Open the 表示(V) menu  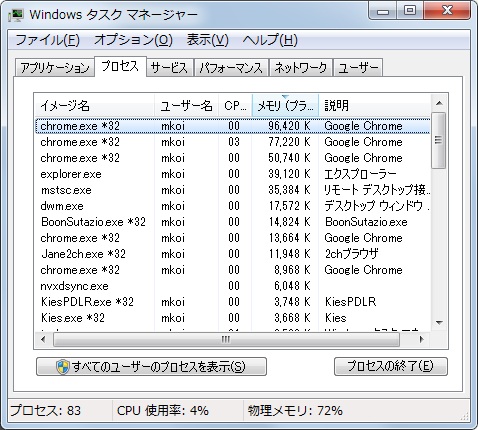pos(207,40)
